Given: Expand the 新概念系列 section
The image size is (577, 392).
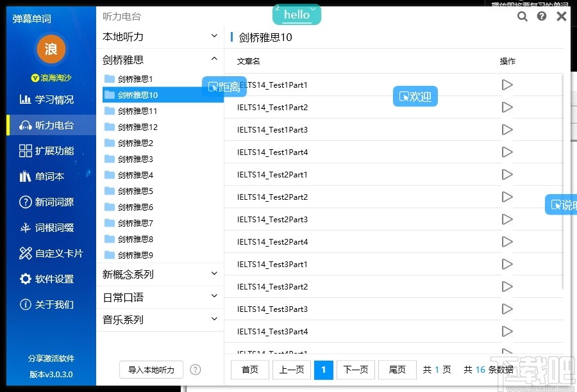Looking at the screenshot, I should [x=213, y=274].
